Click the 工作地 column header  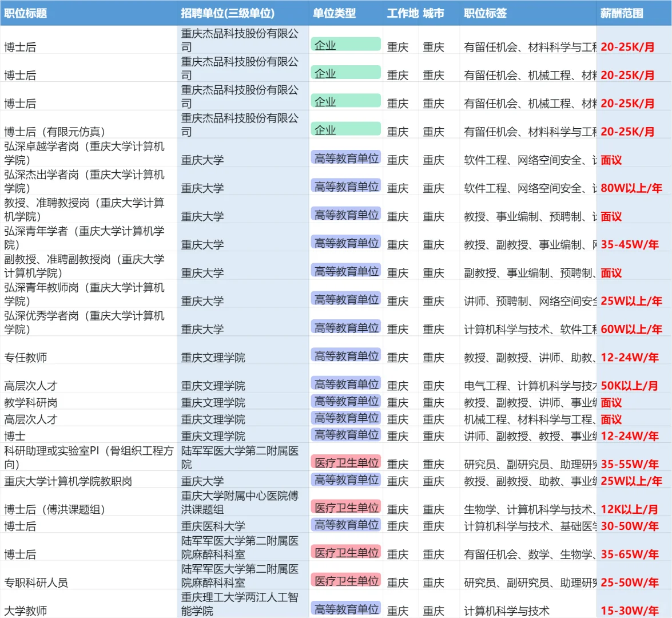pos(401,13)
